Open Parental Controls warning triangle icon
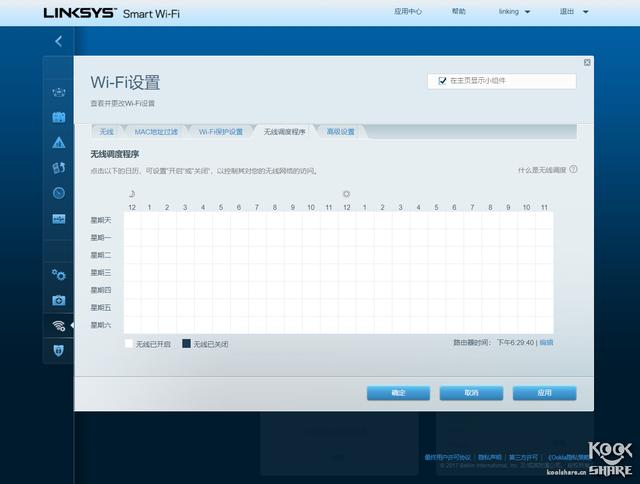640x484 pixels. [x=59, y=143]
